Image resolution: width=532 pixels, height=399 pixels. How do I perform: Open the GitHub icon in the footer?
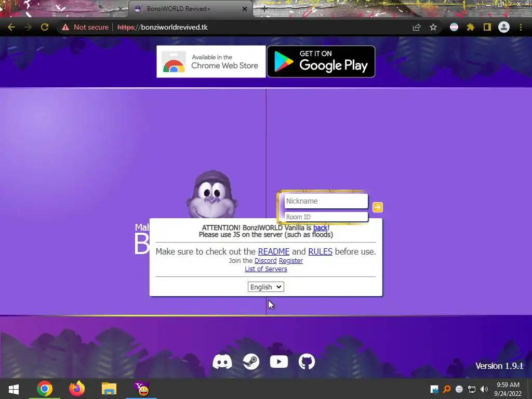[307, 362]
